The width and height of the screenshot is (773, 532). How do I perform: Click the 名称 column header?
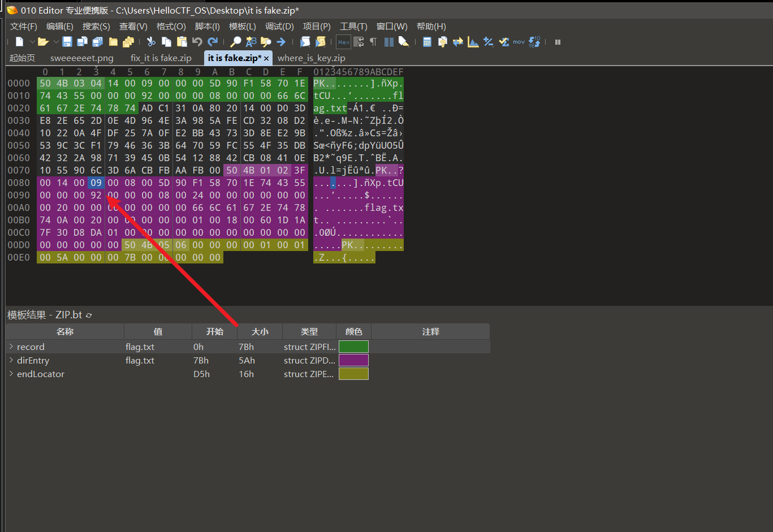click(x=65, y=331)
